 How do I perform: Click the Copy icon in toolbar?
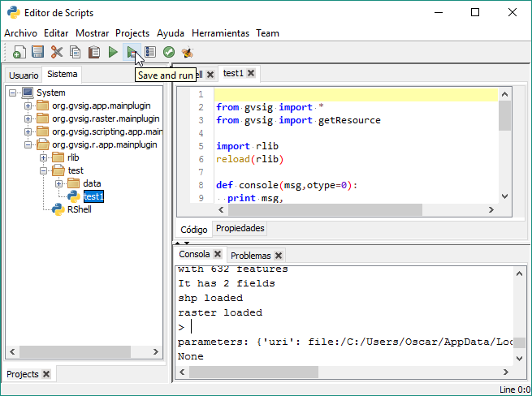[76, 52]
